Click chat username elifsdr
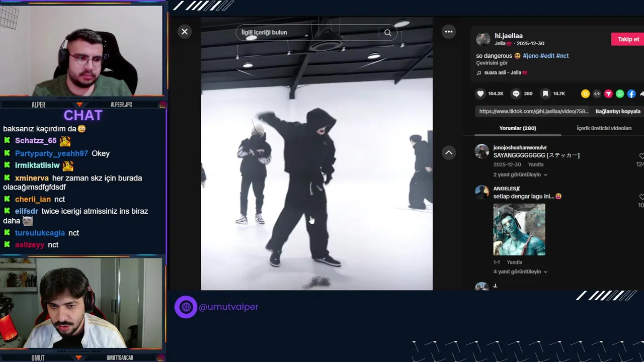 click(x=27, y=211)
